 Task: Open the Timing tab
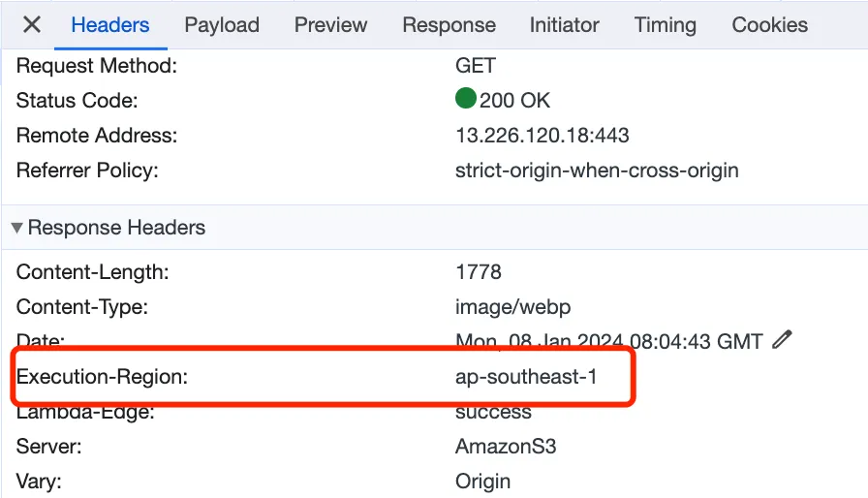(x=665, y=25)
